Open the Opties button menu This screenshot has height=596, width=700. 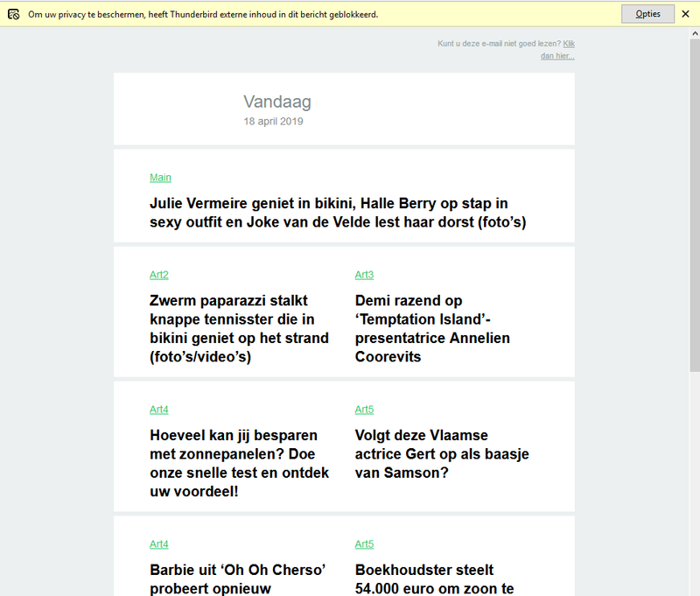pos(647,14)
